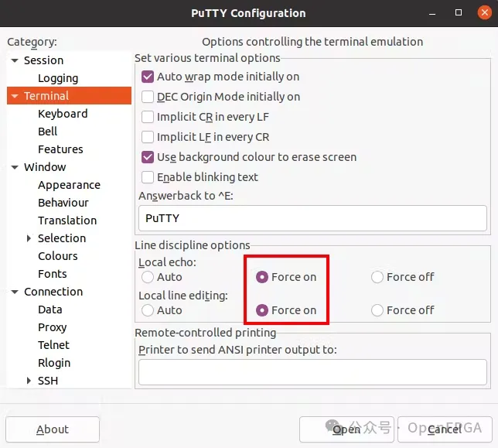This screenshot has width=498, height=448.
Task: Open Proxy settings
Action: coord(53,327)
